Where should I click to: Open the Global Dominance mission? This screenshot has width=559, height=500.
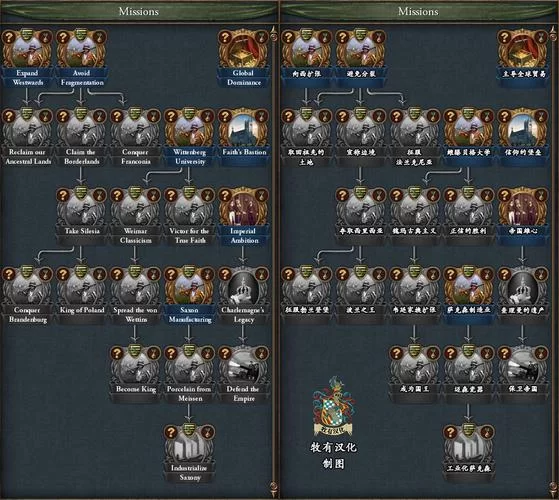pos(243,50)
